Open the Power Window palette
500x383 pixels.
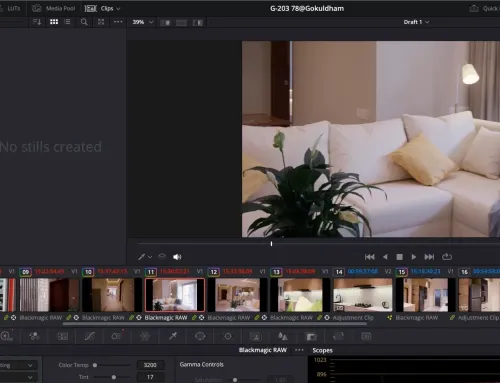pos(200,336)
